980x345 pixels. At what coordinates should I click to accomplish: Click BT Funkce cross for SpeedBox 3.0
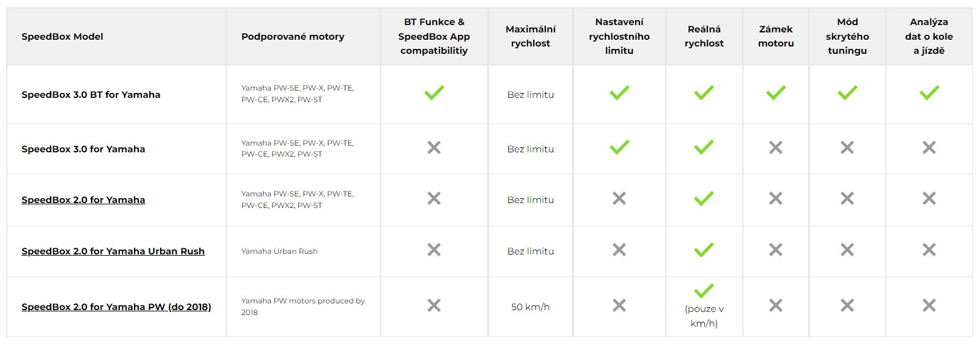tap(434, 147)
